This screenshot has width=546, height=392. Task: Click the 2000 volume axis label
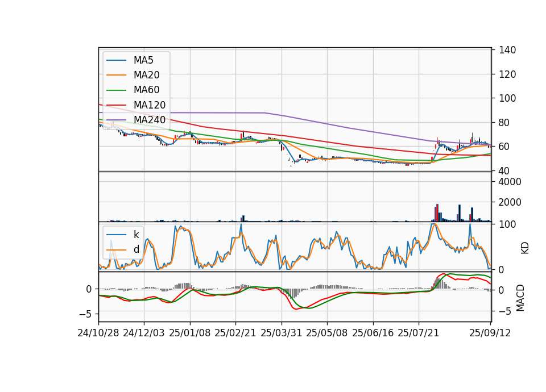click(510, 202)
